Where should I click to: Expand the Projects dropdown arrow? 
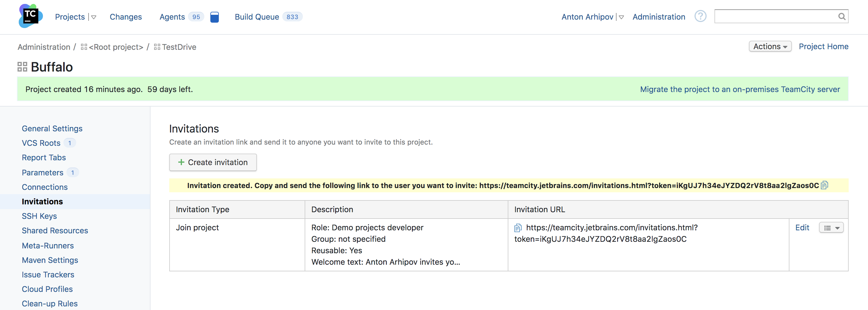coord(94,17)
